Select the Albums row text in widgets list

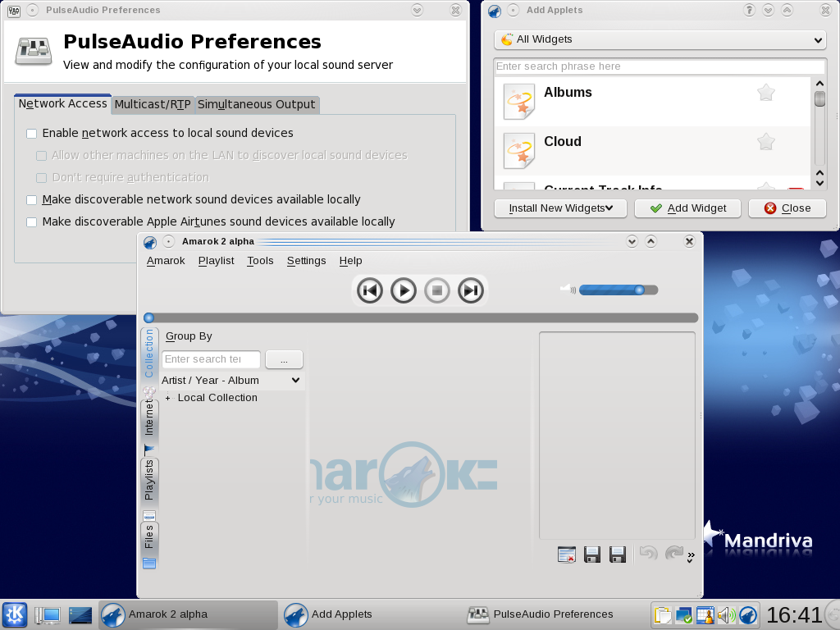[x=568, y=93]
